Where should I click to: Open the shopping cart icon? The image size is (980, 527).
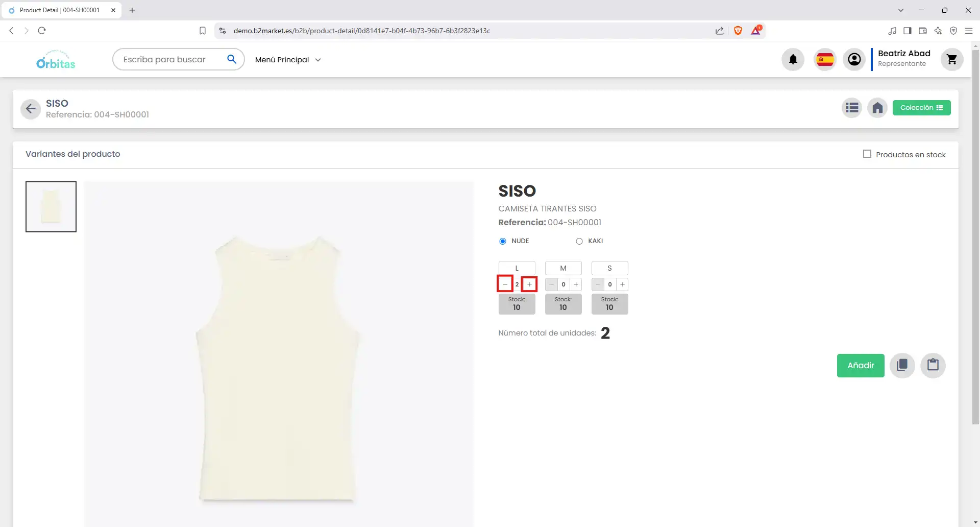951,60
